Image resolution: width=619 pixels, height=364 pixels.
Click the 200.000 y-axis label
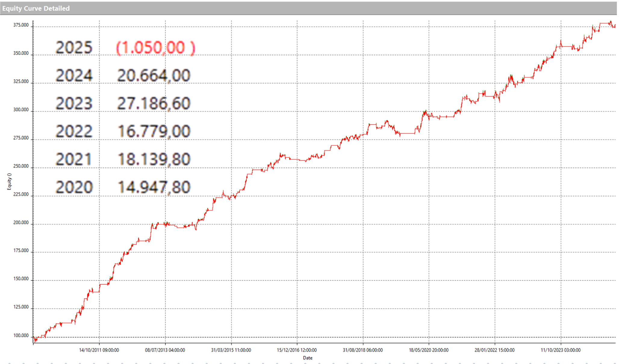tap(21, 223)
